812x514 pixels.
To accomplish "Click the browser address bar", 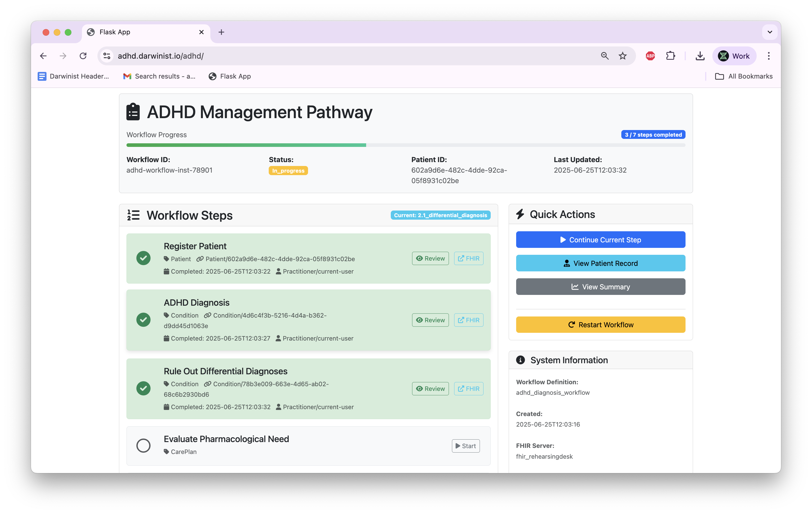I will [236, 56].
